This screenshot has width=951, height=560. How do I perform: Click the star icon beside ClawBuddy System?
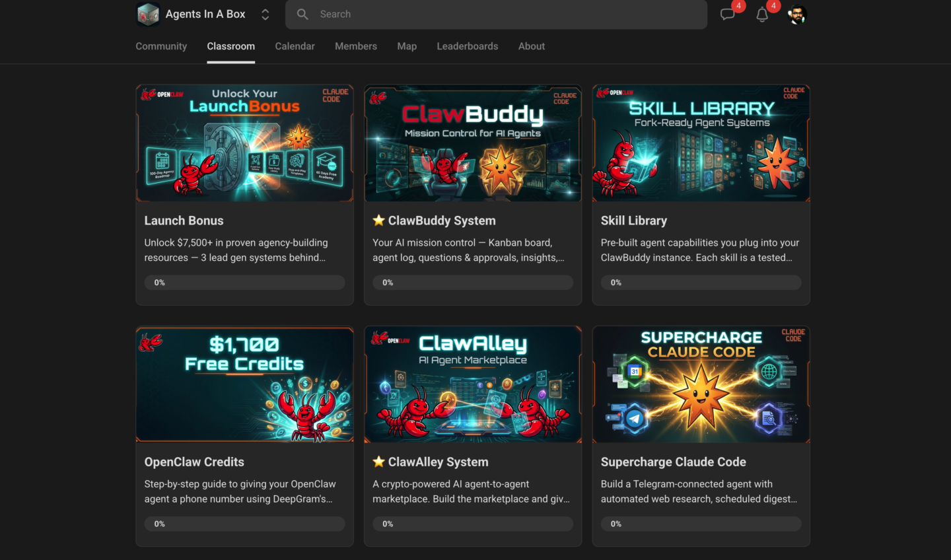pyautogui.click(x=378, y=220)
